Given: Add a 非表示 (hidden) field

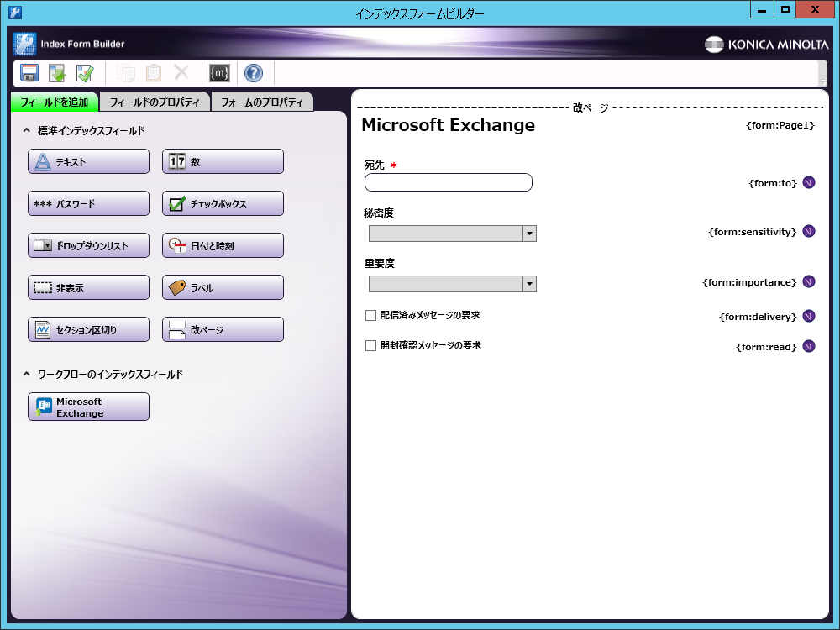Looking at the screenshot, I should click(88, 287).
